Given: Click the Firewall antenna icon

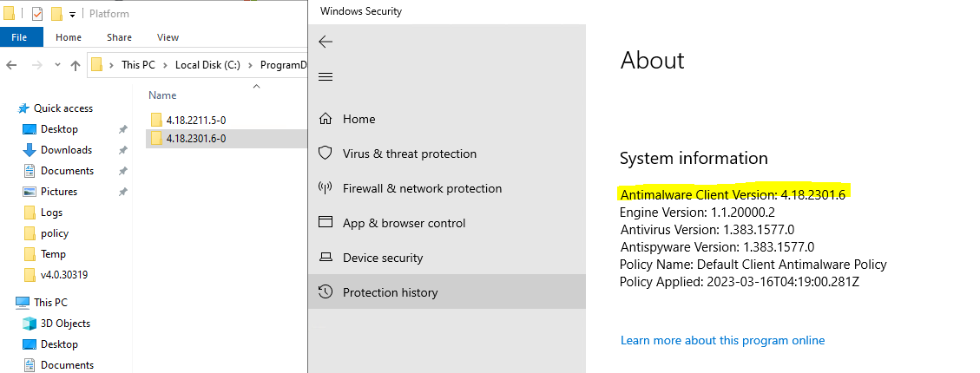Looking at the screenshot, I should click(325, 188).
